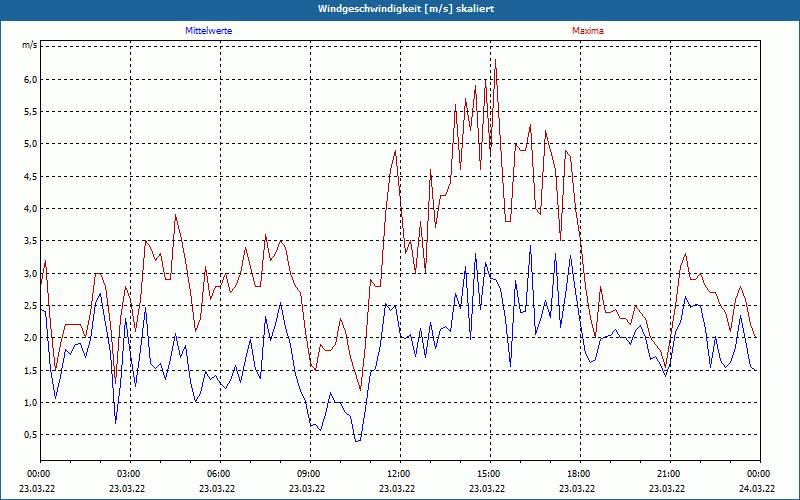
Task: Select the blue Mittelwerte legend label
Action: [209, 31]
